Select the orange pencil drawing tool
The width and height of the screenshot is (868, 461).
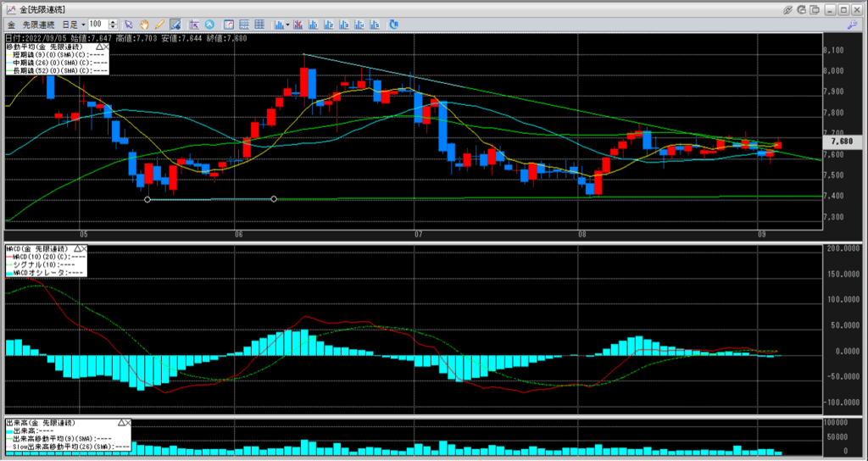tap(159, 25)
